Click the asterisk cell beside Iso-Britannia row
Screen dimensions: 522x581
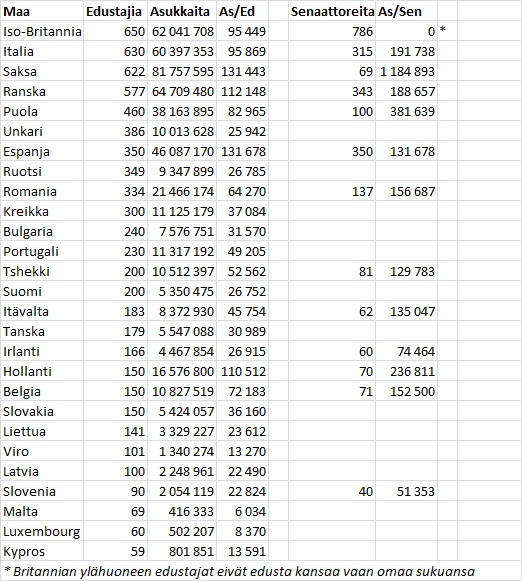pyautogui.click(x=448, y=31)
